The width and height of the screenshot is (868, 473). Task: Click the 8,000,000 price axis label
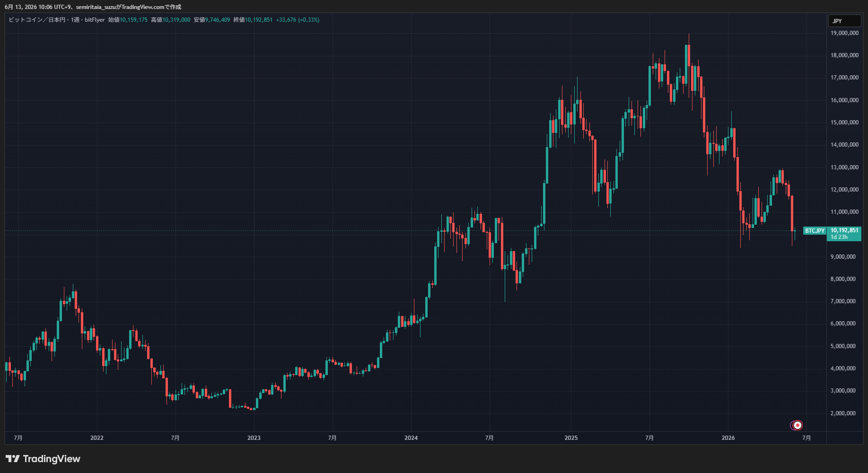click(843, 279)
